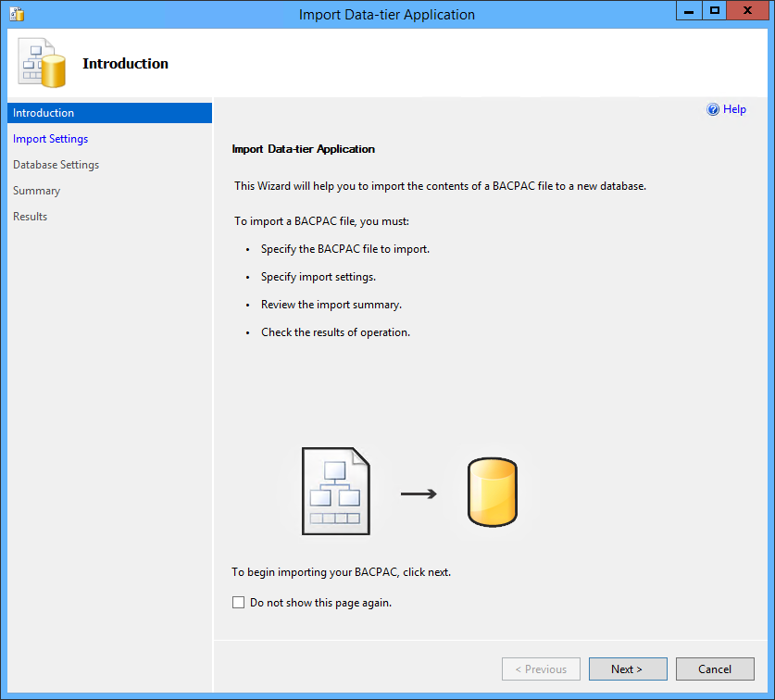Click the disabled Previous button
Viewport: 775px width, 700px height.
coord(541,669)
